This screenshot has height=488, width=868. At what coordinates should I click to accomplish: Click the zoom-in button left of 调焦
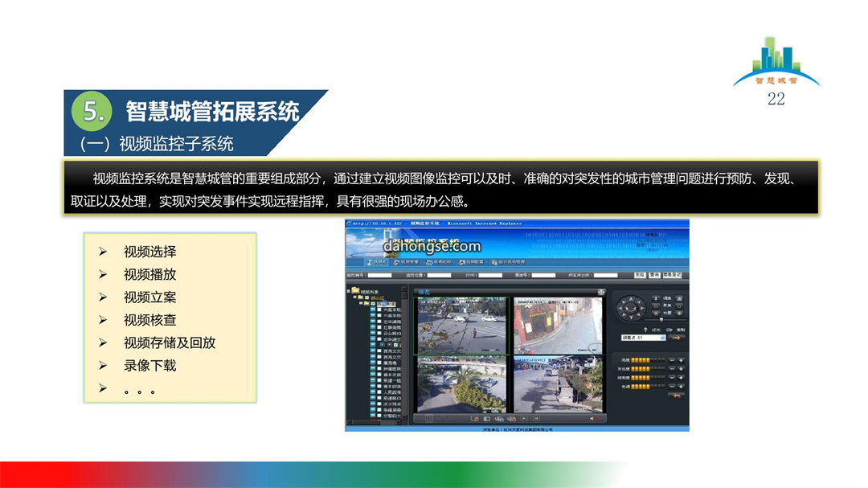pos(656,298)
